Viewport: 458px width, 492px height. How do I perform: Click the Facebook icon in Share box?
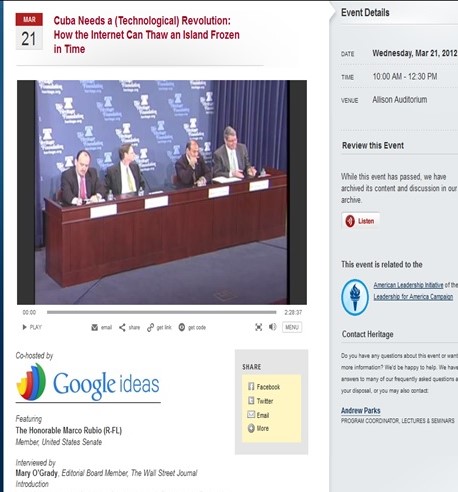tap(251, 386)
